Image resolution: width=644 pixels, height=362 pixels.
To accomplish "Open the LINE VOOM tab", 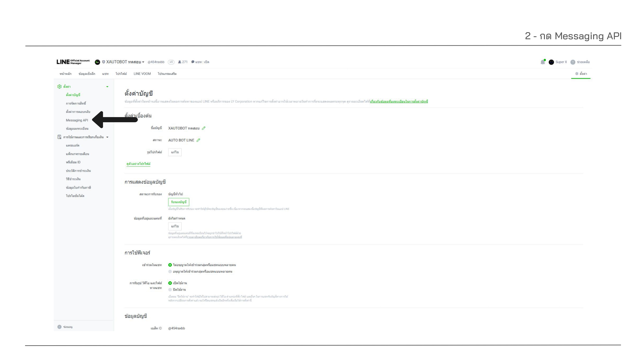I will (142, 74).
